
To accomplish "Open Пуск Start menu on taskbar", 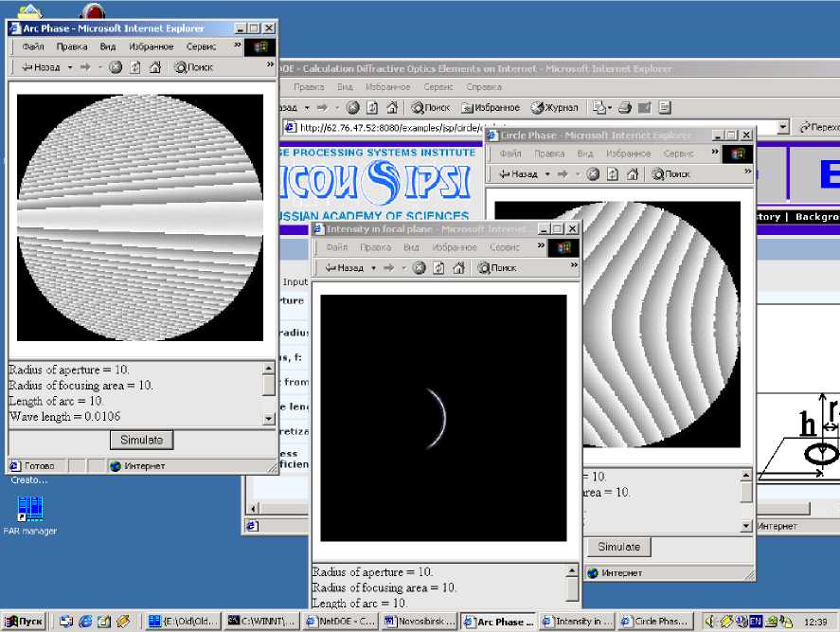I will pos(24,622).
